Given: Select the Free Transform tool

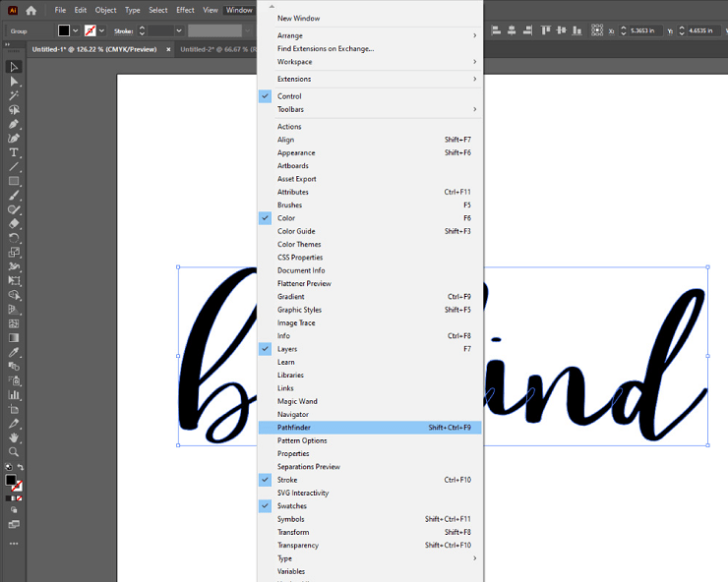Looking at the screenshot, I should pos(14,281).
